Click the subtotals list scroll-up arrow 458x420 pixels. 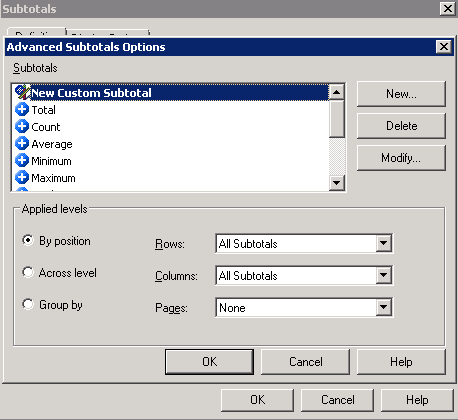tap(336, 92)
